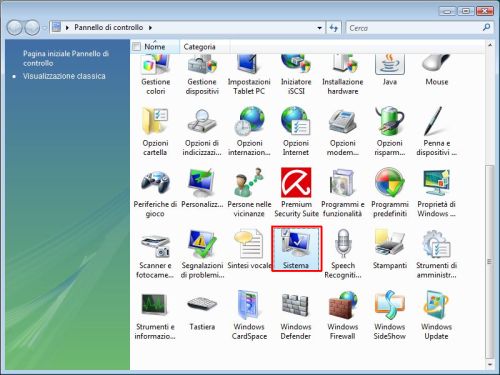Expand arrow after Pannello di controllo breadcrumb
Viewport: 500px width, 375px height.
(150, 28)
